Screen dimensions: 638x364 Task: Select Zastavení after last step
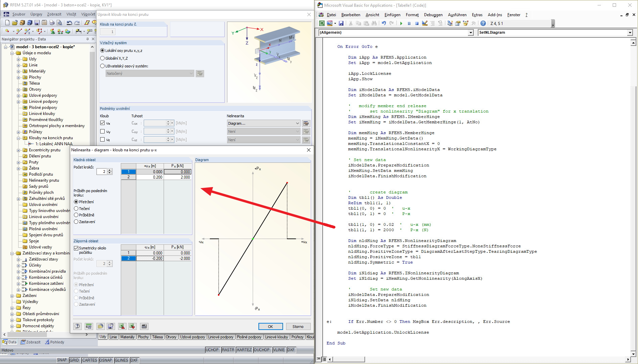click(76, 222)
